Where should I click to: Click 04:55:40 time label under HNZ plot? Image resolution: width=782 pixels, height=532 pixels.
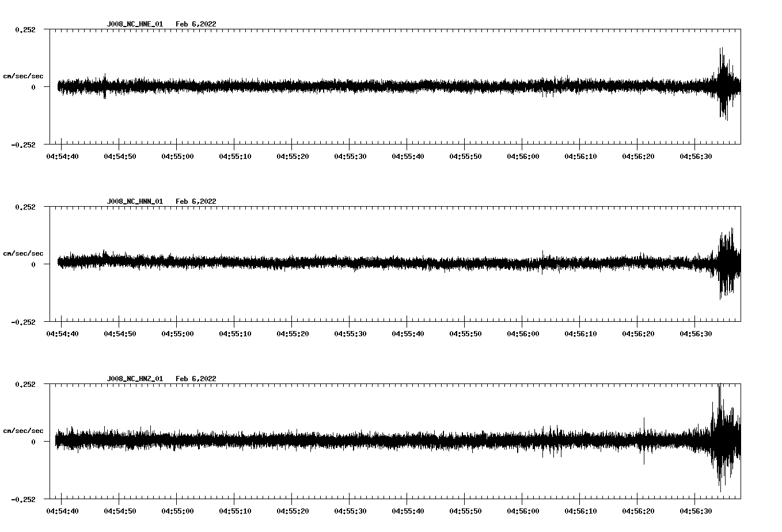(x=408, y=511)
